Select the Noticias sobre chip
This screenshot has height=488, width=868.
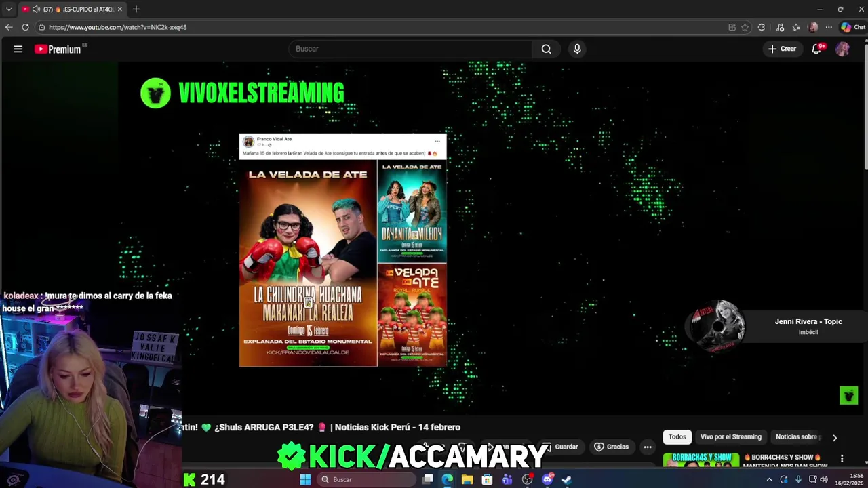tap(798, 437)
